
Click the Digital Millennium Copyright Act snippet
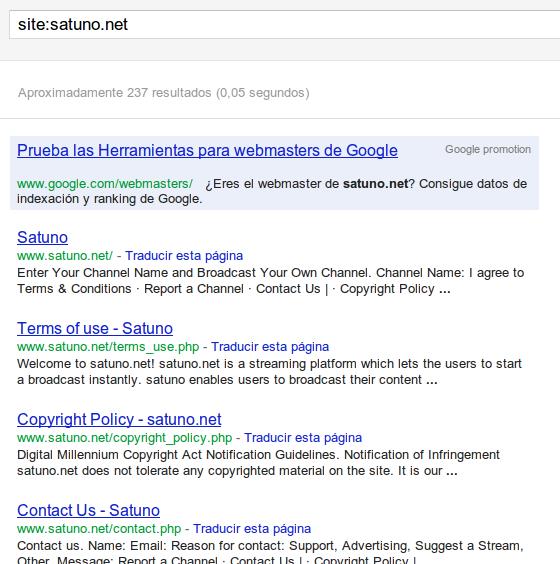258,463
